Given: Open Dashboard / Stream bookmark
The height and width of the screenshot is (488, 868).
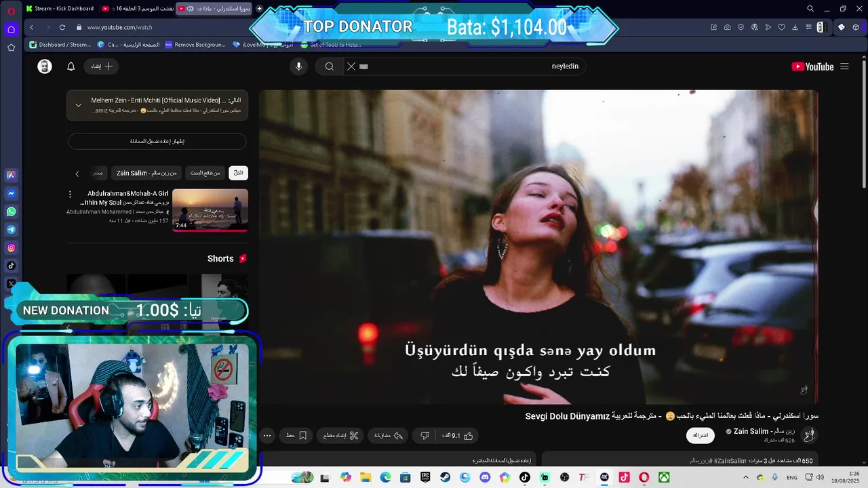Looking at the screenshot, I should (60, 45).
